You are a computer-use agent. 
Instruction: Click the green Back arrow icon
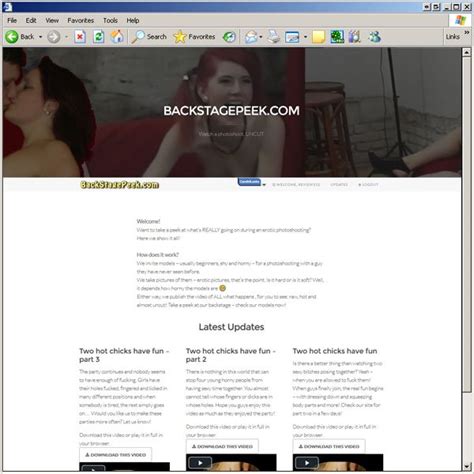point(12,37)
